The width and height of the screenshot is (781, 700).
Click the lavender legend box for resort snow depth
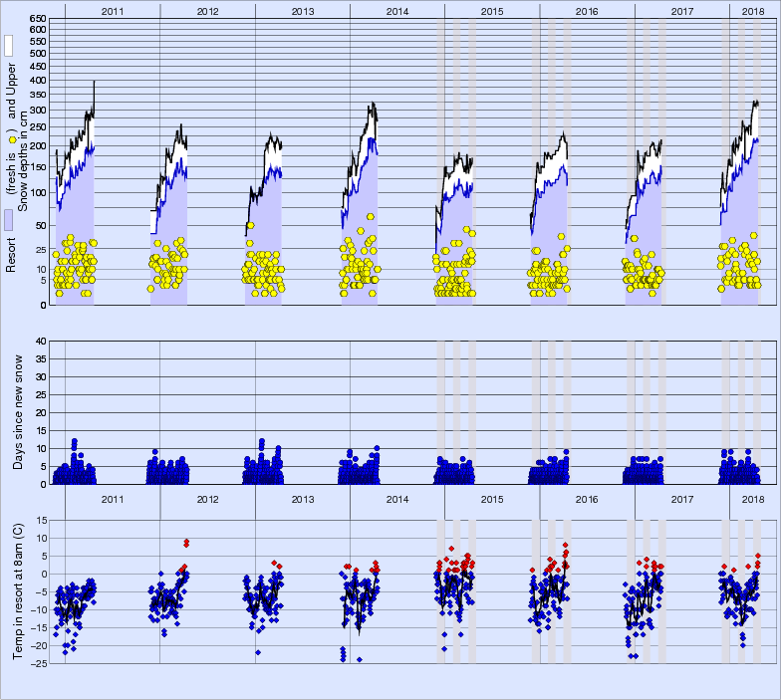point(8,220)
